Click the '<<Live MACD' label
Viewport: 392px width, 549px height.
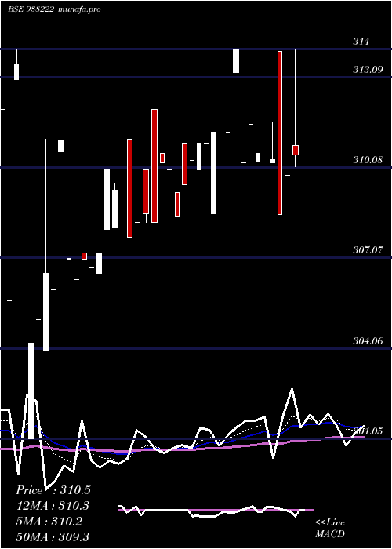click(330, 528)
